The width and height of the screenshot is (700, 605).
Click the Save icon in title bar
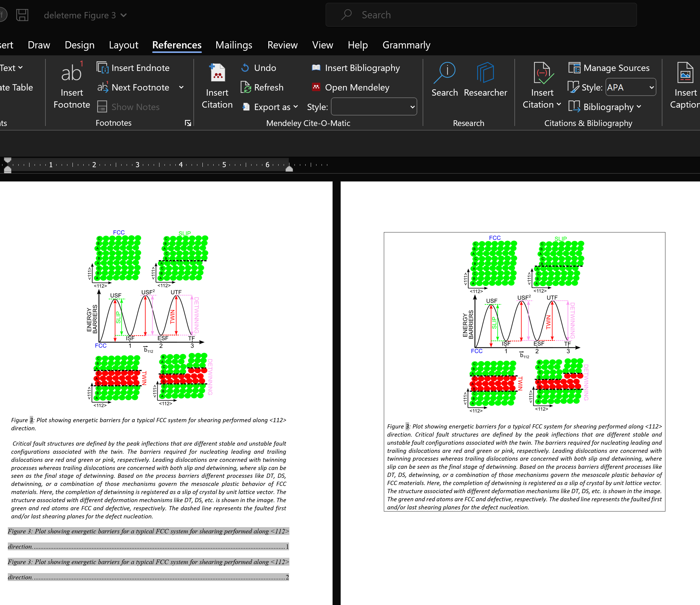(x=22, y=15)
